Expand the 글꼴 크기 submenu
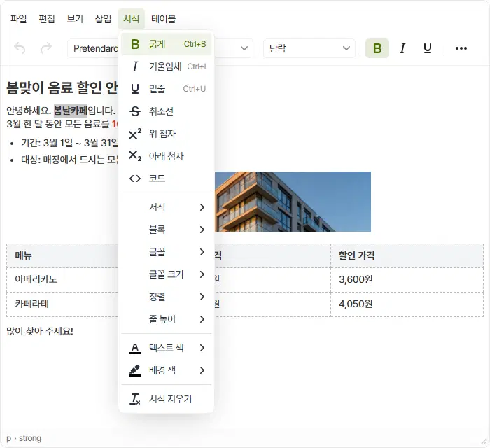Screen dimensions: 490x448 click(x=167, y=274)
